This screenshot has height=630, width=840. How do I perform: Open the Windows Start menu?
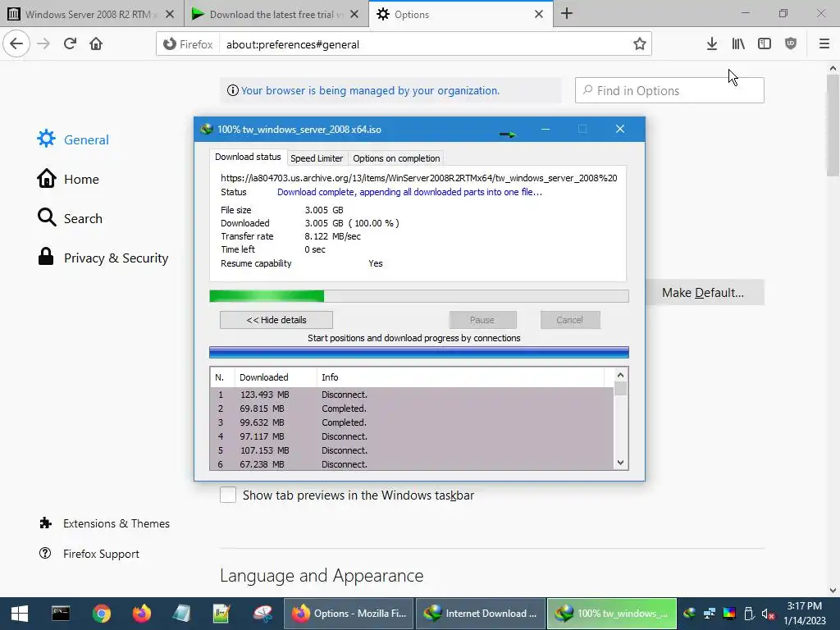point(20,614)
